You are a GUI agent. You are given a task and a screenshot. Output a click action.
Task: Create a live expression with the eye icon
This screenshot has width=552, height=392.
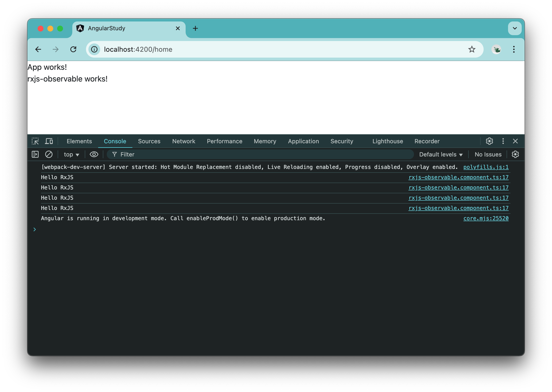[x=94, y=154]
